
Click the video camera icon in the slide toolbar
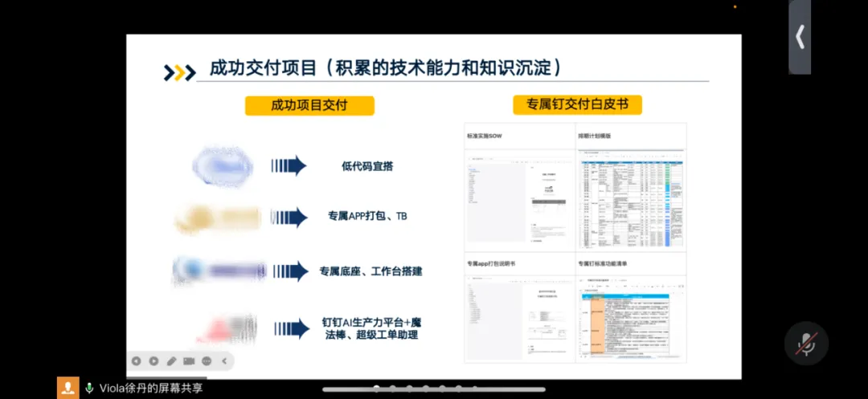(x=190, y=361)
